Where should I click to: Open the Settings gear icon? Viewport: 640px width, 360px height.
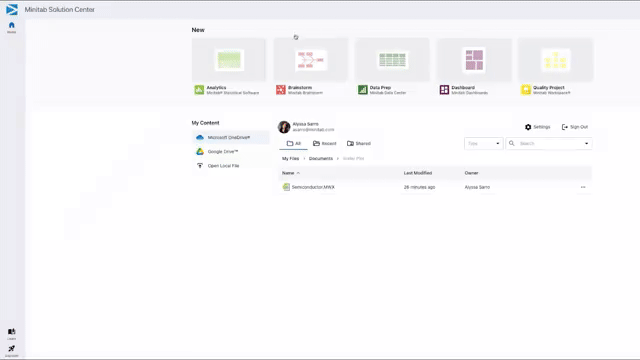pos(528,127)
